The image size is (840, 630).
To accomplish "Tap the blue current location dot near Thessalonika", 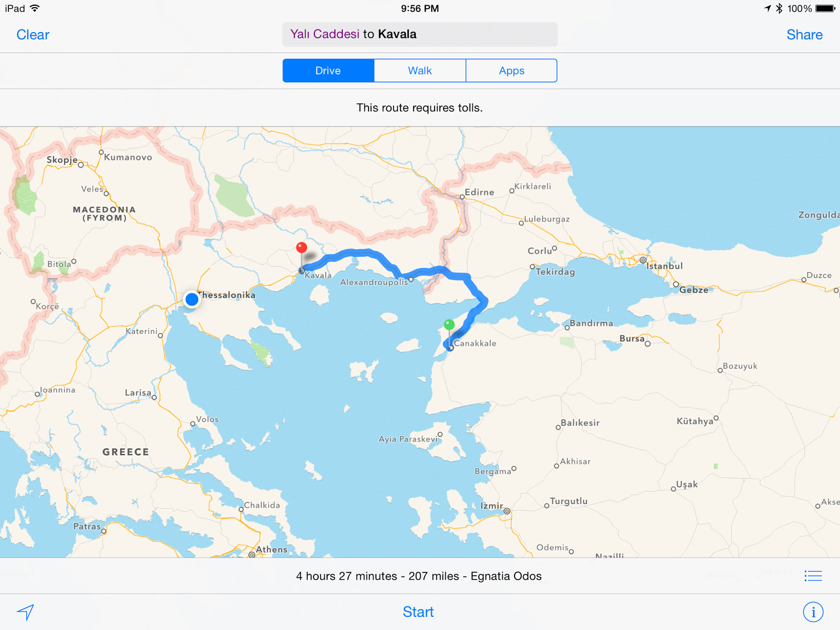I will (192, 299).
